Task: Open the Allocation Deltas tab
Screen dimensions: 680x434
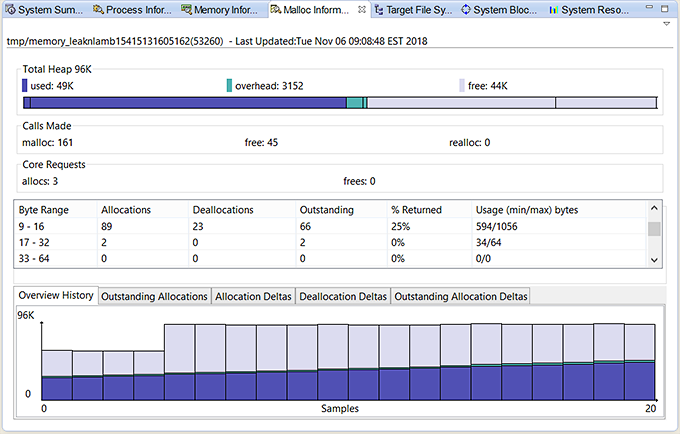Action: pos(252,297)
